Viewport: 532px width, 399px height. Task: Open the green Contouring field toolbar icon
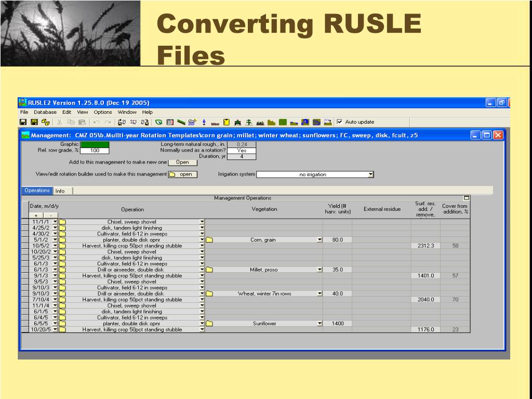click(283, 122)
